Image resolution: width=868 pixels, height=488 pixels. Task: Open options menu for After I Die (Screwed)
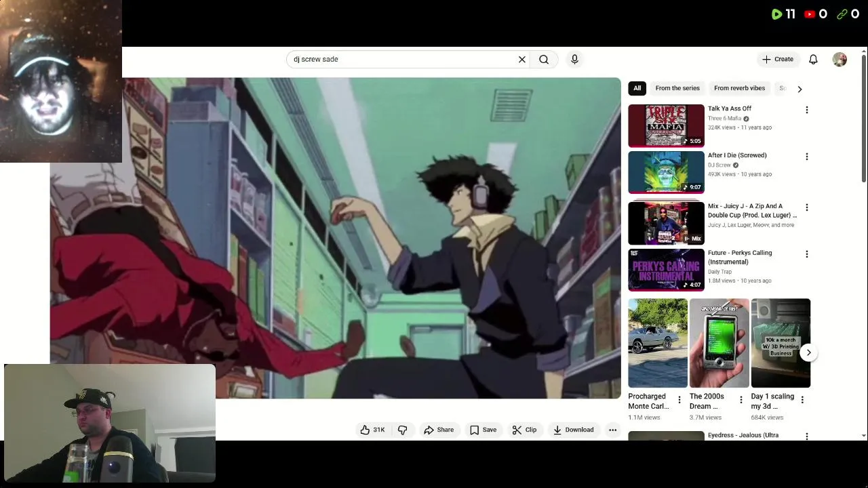(806, 157)
